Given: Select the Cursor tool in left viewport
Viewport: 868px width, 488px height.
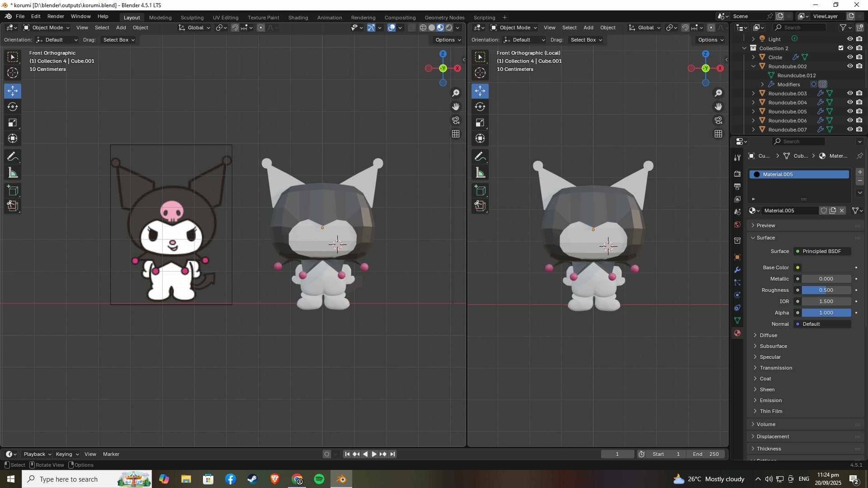Looking at the screenshot, I should click(13, 73).
